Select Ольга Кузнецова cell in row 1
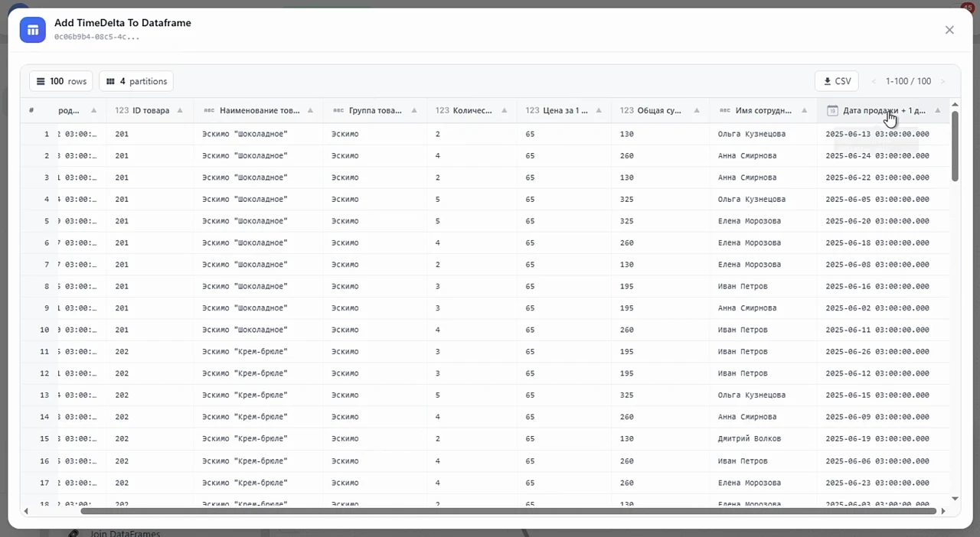 click(x=752, y=134)
